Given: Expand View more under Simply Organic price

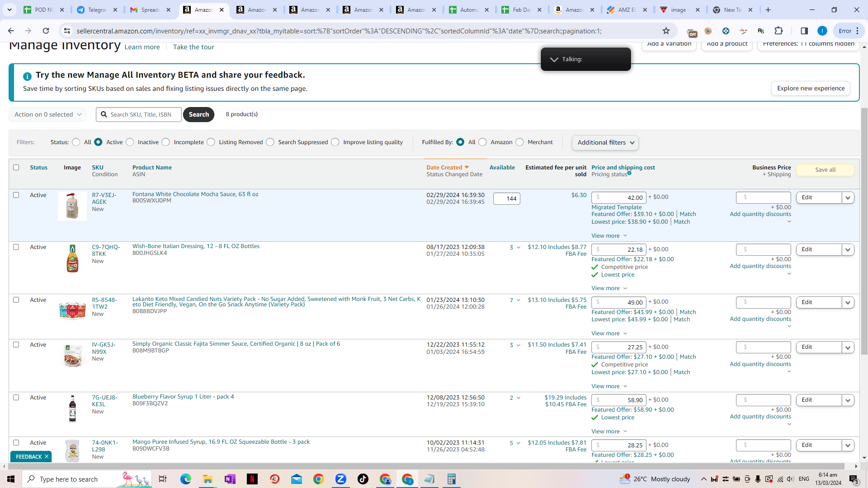Looking at the screenshot, I should pos(609,386).
